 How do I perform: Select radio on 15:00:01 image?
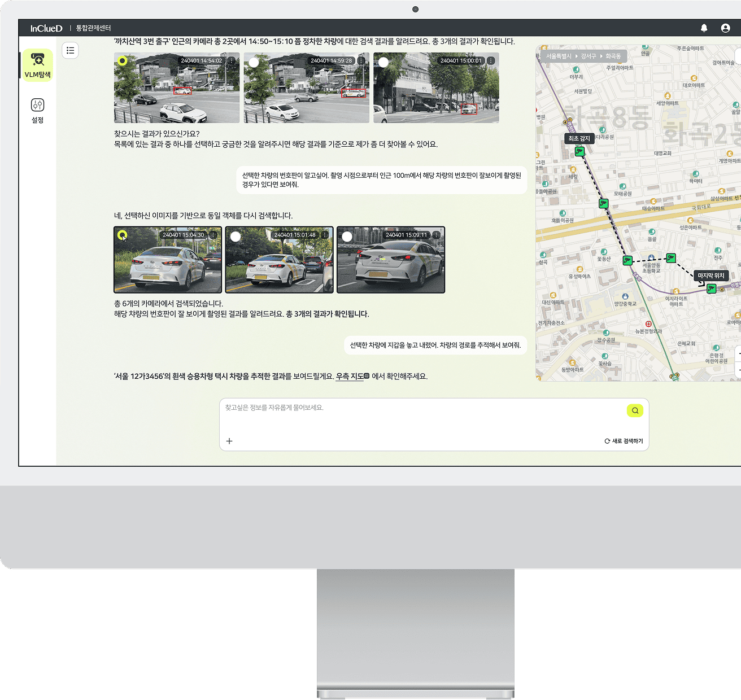(383, 62)
